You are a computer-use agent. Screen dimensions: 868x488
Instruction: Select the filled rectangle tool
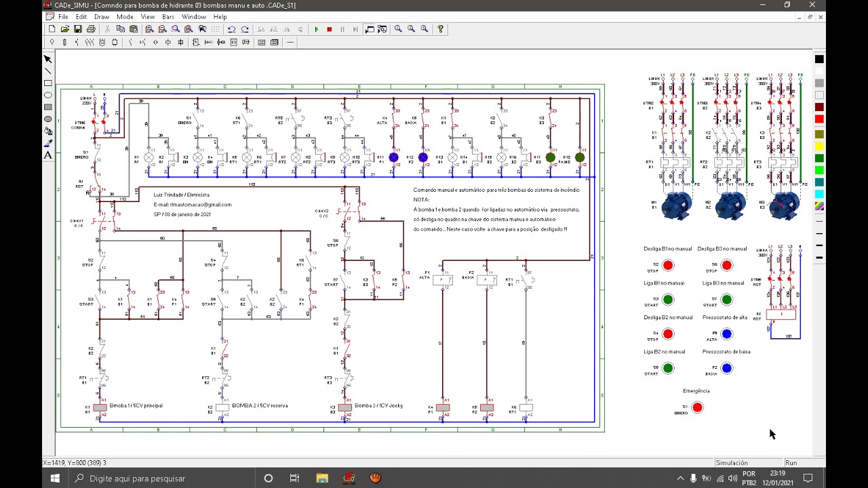pos(47,107)
